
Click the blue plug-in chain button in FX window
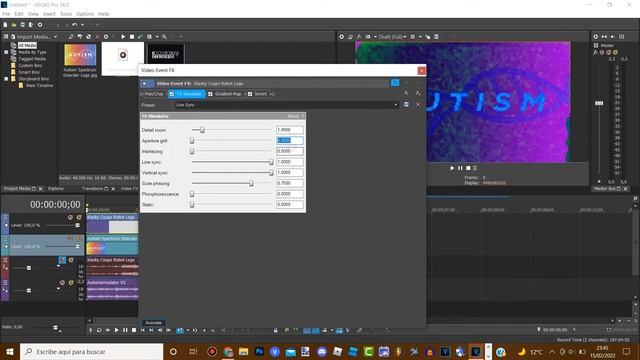395,83
